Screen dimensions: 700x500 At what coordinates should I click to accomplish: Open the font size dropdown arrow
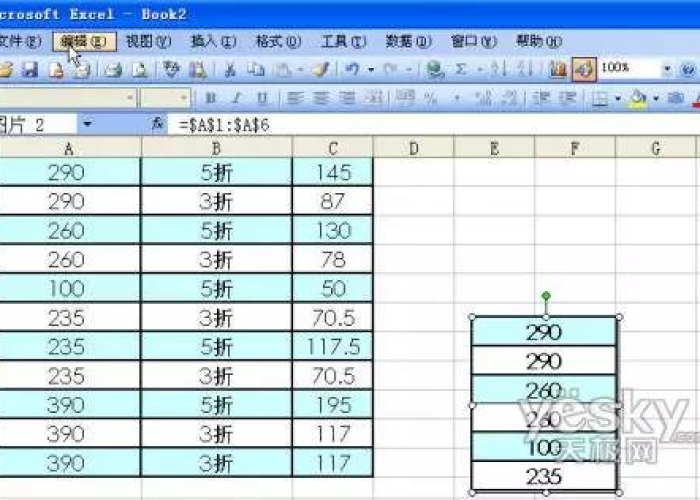tap(184, 98)
